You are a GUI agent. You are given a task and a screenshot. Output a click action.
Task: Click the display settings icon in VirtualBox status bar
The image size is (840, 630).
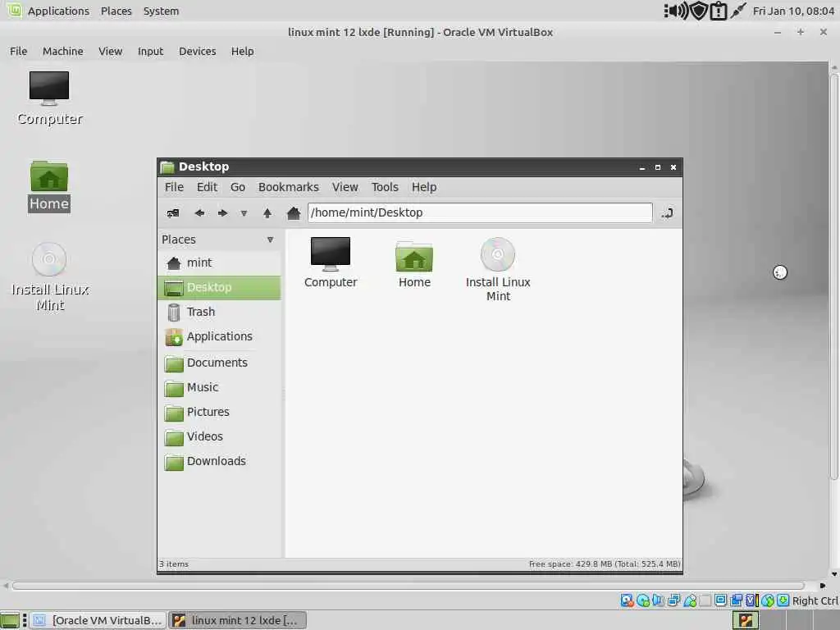[x=720, y=600]
